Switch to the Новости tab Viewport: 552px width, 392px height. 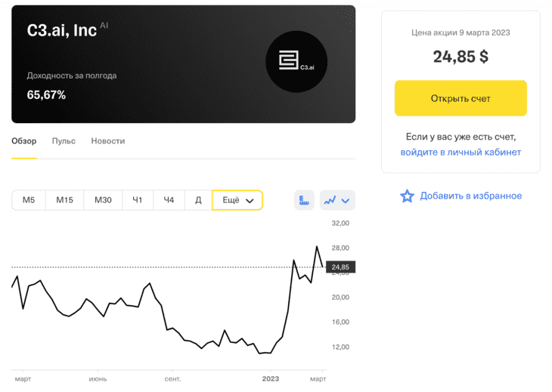point(108,141)
